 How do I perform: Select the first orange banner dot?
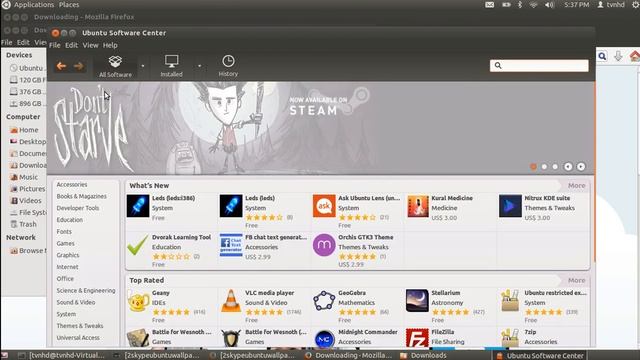coord(533,167)
